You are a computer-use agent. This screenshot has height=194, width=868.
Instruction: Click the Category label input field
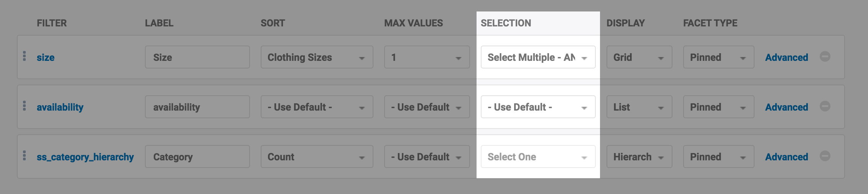click(197, 157)
